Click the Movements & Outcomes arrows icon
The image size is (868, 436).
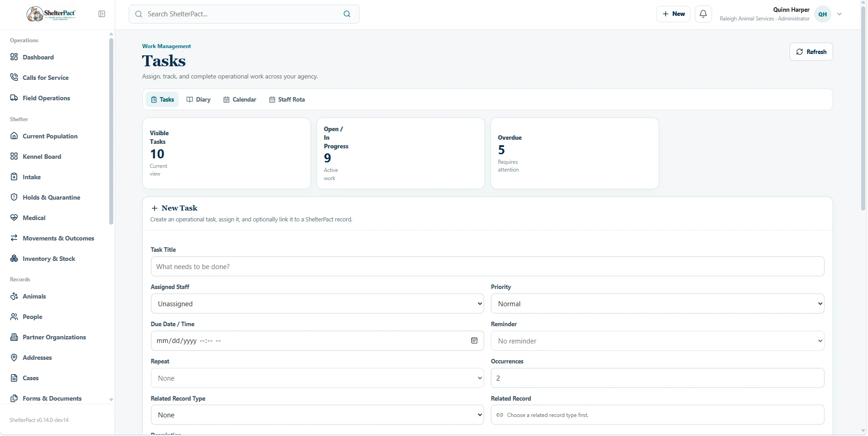(x=14, y=238)
